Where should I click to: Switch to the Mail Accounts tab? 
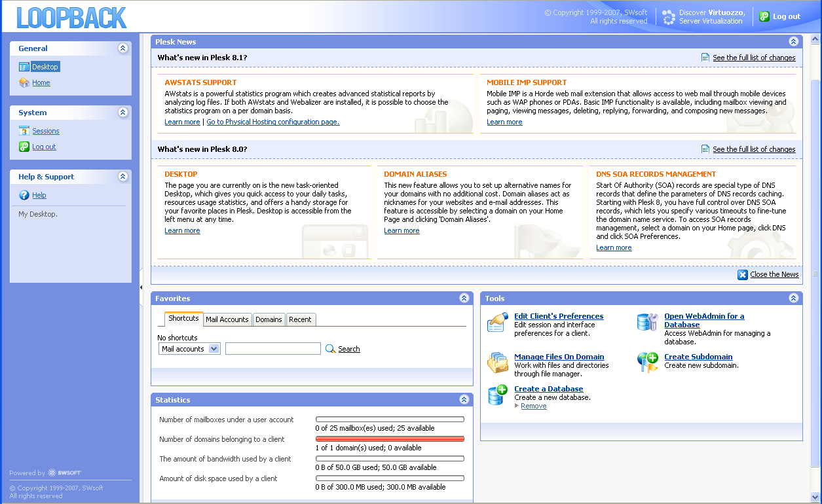pos(227,319)
